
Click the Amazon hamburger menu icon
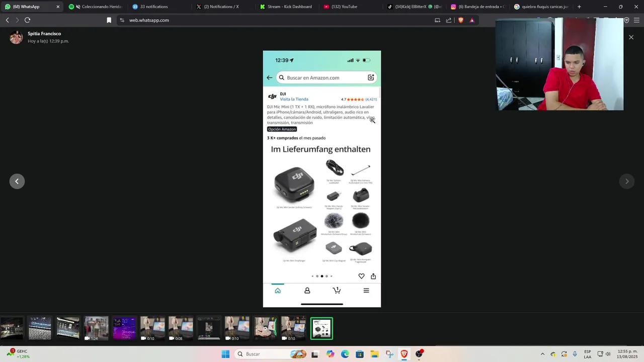(x=366, y=291)
